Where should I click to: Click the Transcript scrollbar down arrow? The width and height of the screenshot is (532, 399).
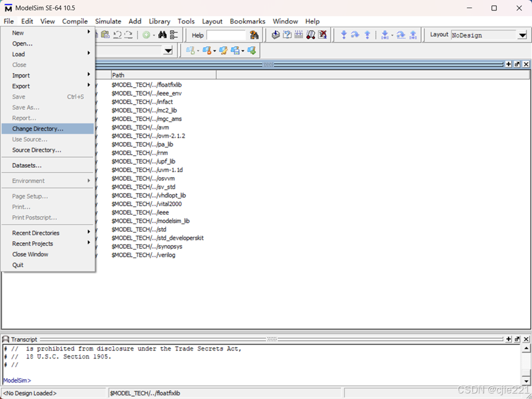[526, 381]
